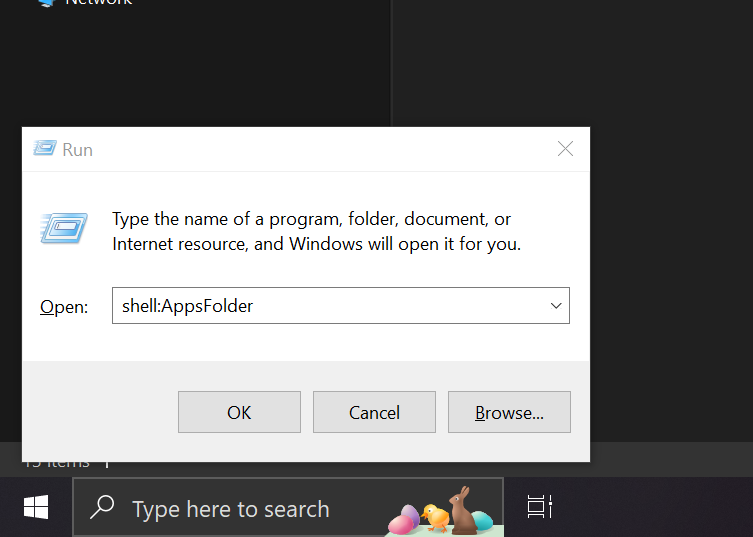Open Task View from the taskbar
The height and width of the screenshot is (537, 753).
point(540,507)
